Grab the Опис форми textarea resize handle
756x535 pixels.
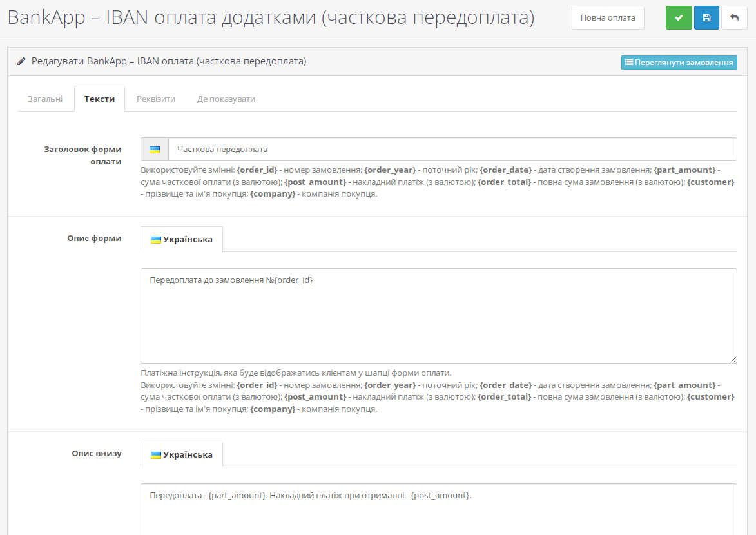(733, 360)
